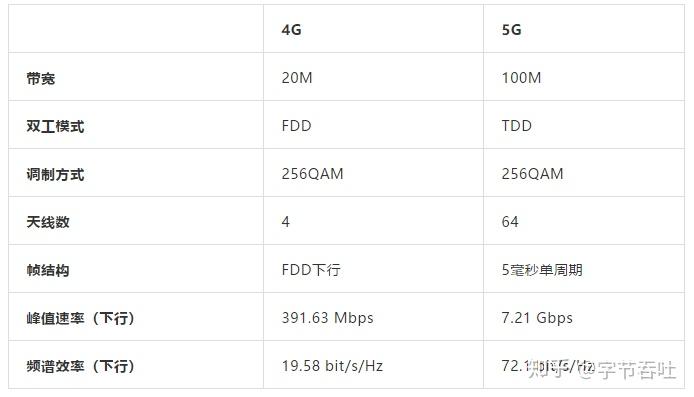The height and width of the screenshot is (397, 694).
Task: Select the 帧结构 row label
Action: (48, 270)
